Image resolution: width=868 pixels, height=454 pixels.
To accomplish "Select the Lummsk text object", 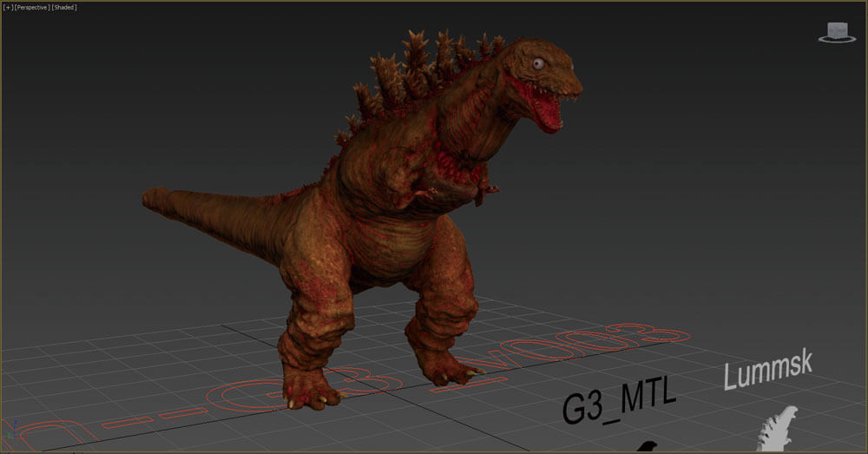I will pyautogui.click(x=768, y=369).
